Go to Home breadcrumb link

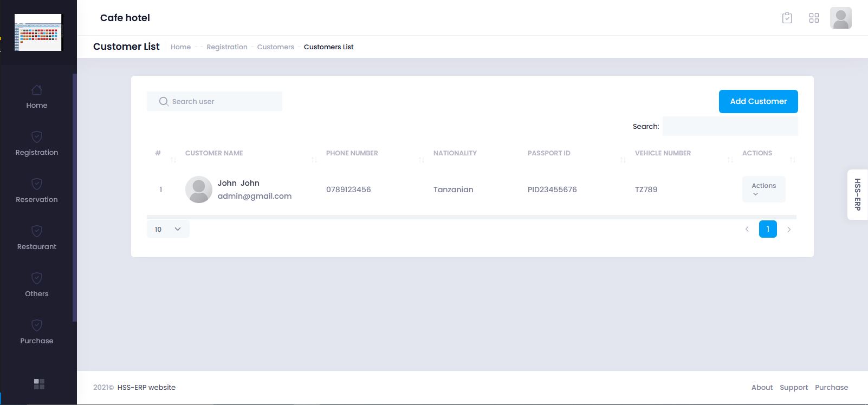pyautogui.click(x=180, y=47)
